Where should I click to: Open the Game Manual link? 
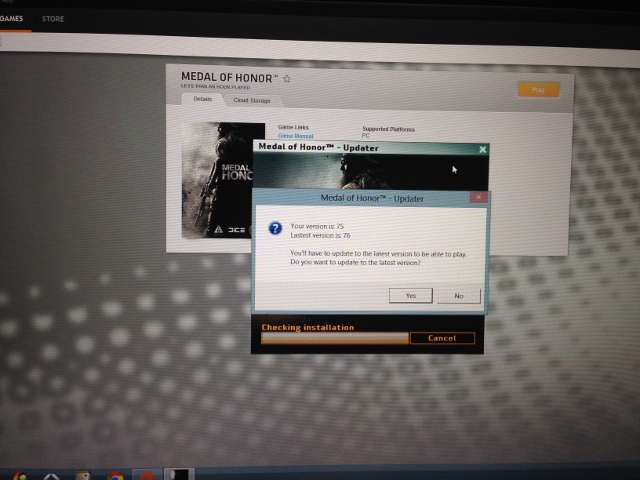[296, 136]
